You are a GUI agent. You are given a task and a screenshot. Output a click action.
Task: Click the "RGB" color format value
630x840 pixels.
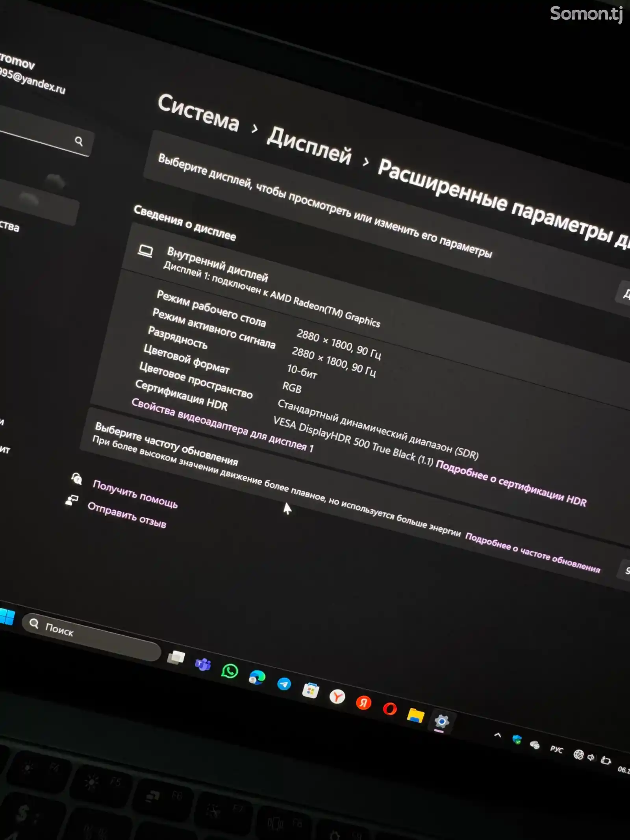(292, 388)
